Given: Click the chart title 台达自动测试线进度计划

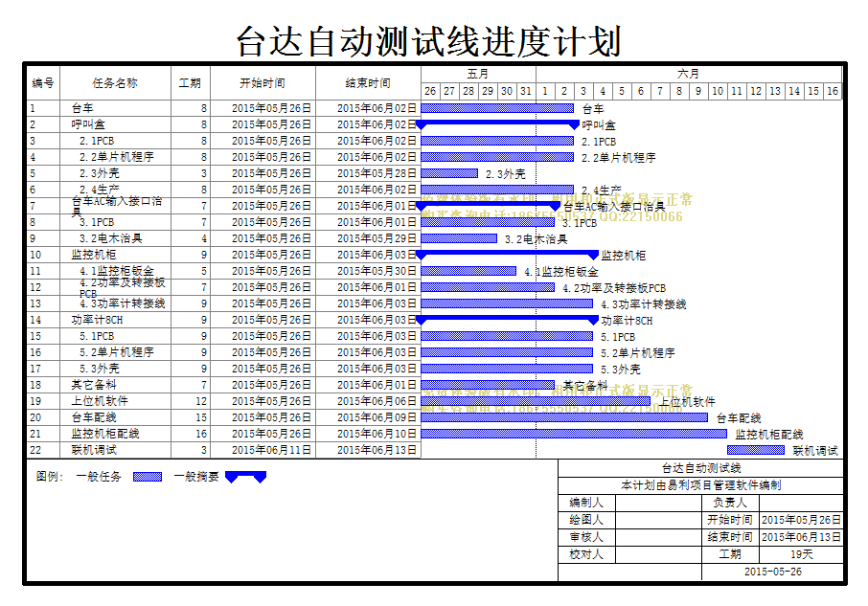Looking at the screenshot, I should pos(429,41).
